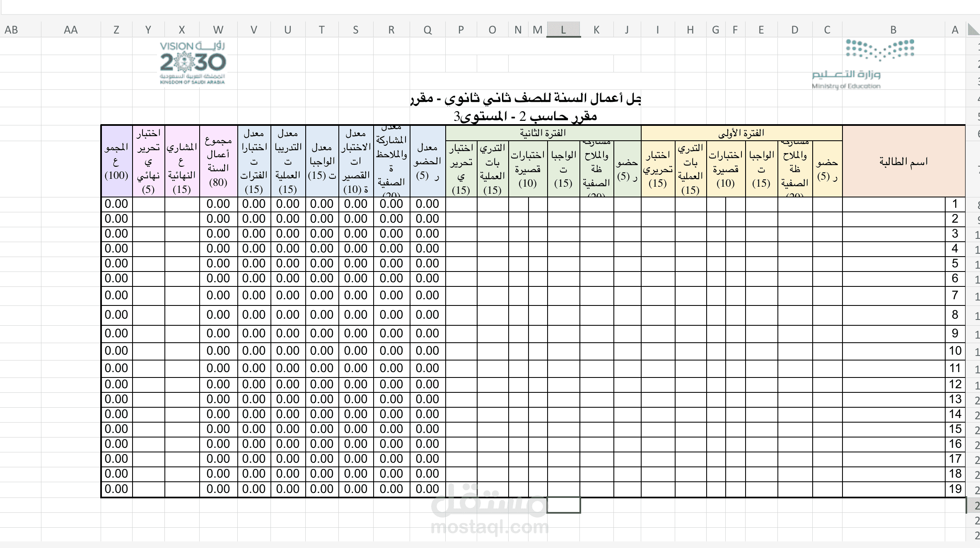Click year-work total 0.00 for student 9
Image resolution: width=980 pixels, height=548 pixels.
click(218, 334)
